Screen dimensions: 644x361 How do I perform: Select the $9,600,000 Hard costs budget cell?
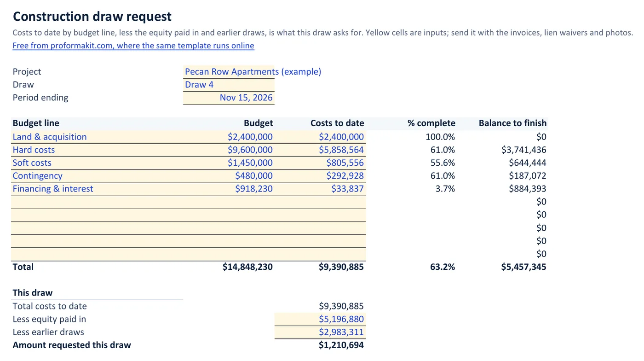tap(229, 150)
